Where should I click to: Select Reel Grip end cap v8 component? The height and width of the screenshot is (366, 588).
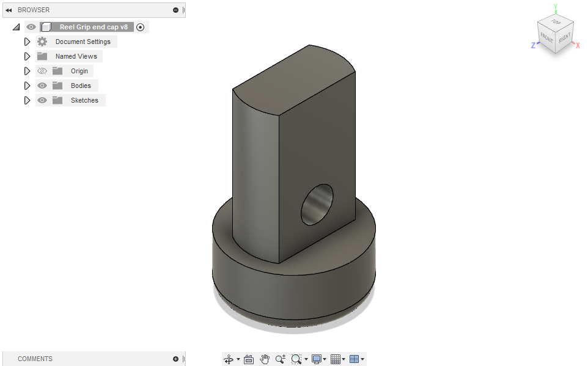[x=93, y=27]
